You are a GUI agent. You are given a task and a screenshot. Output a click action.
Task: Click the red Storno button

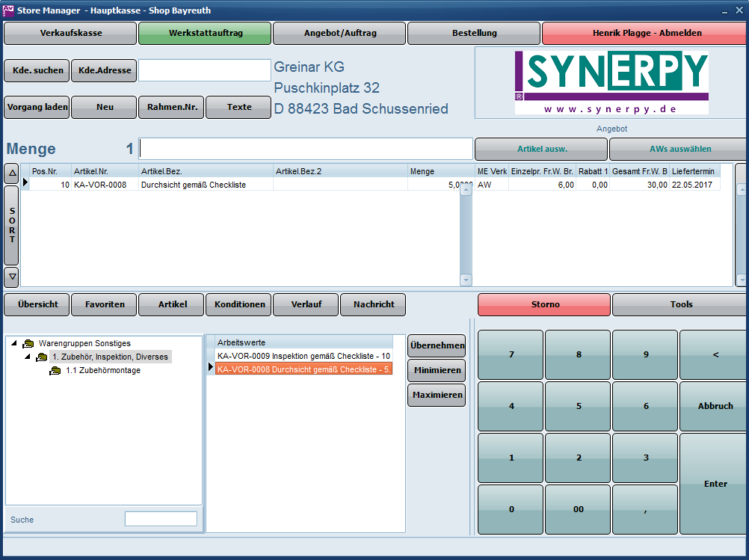click(x=544, y=305)
